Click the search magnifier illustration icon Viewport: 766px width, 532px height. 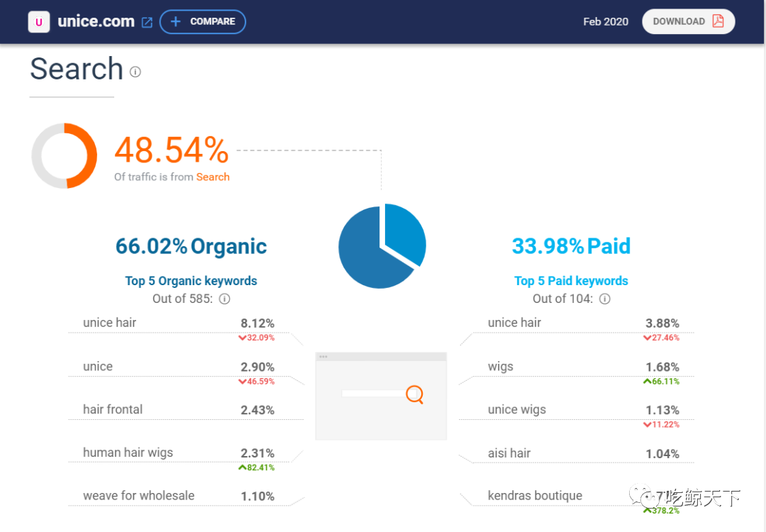click(x=415, y=394)
